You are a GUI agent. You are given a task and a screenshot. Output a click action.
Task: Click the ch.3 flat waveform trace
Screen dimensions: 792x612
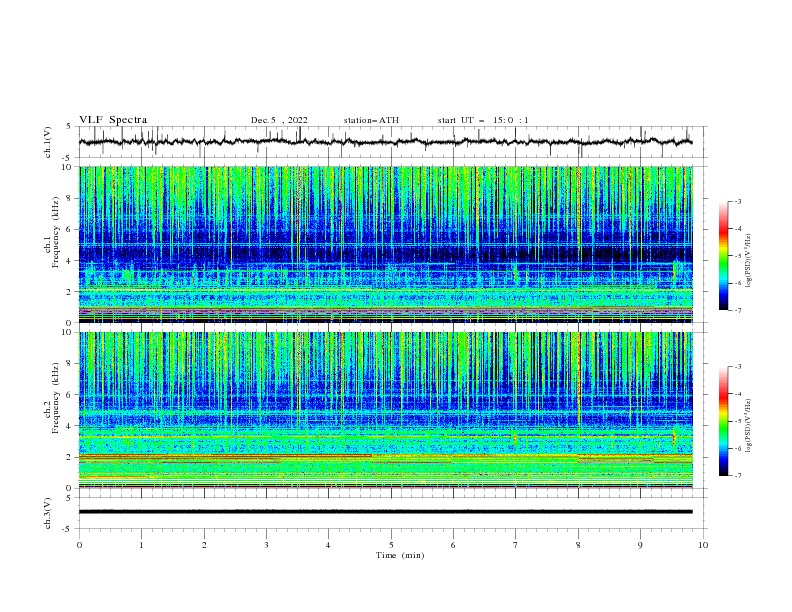(x=385, y=512)
